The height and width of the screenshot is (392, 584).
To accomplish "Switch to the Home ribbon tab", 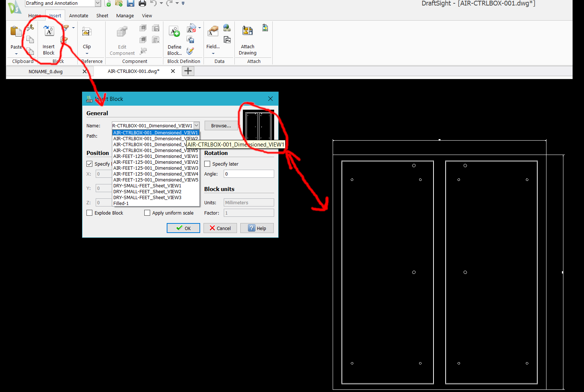I will (x=35, y=16).
